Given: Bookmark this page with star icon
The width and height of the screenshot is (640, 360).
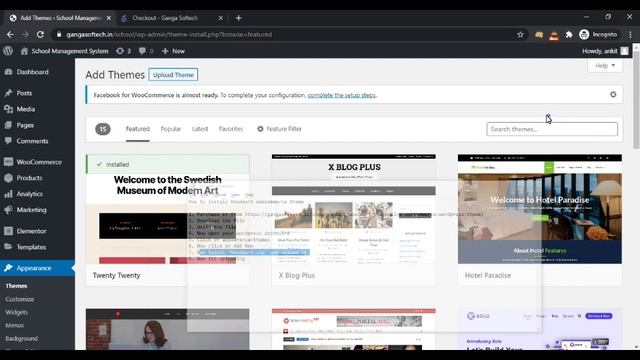Looking at the screenshot, I should [520, 35].
